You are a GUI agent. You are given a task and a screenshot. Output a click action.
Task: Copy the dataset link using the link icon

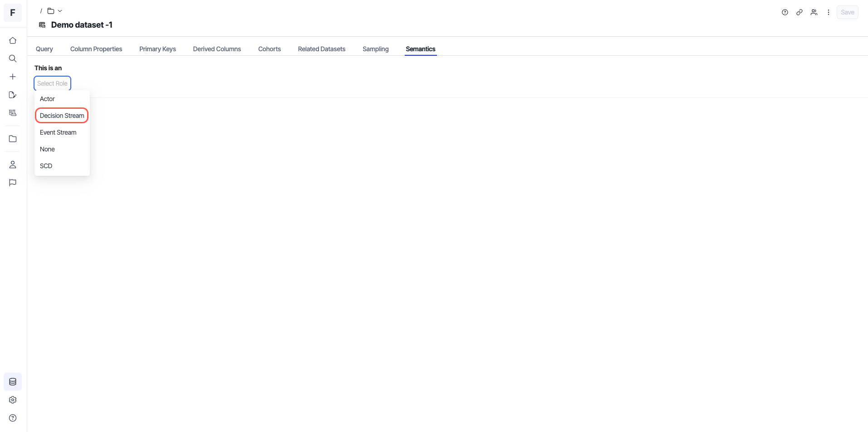pos(799,12)
